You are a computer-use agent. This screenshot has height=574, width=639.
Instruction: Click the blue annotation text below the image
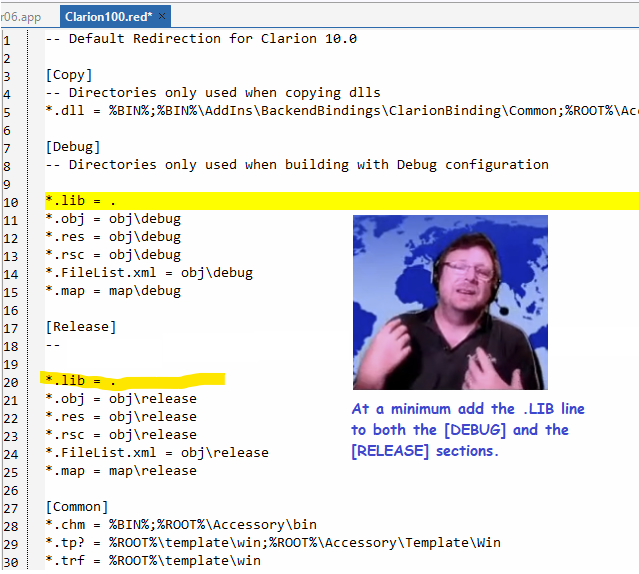click(x=467, y=430)
